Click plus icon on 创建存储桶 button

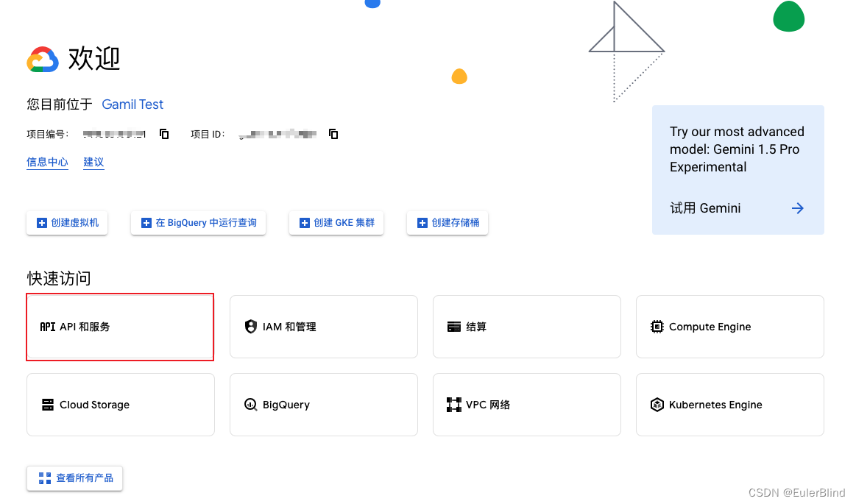point(422,223)
